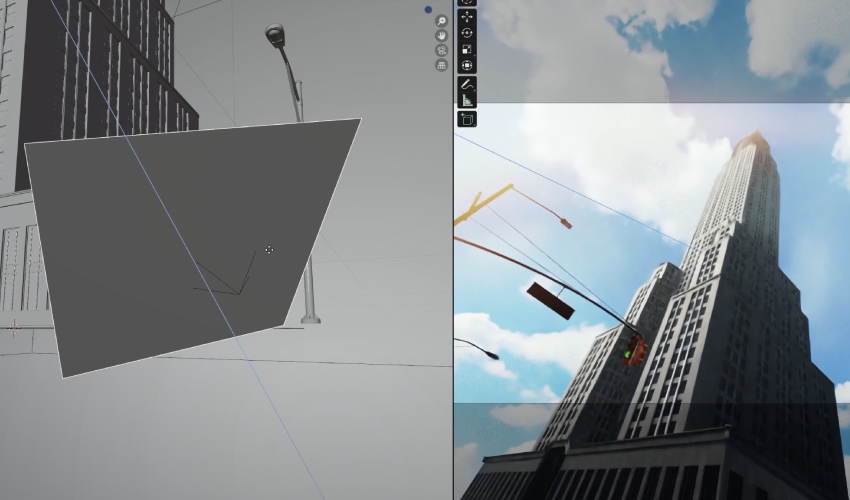Select the Rotate tool in the toolbar
Viewport: 850px width, 500px height.
467,33
